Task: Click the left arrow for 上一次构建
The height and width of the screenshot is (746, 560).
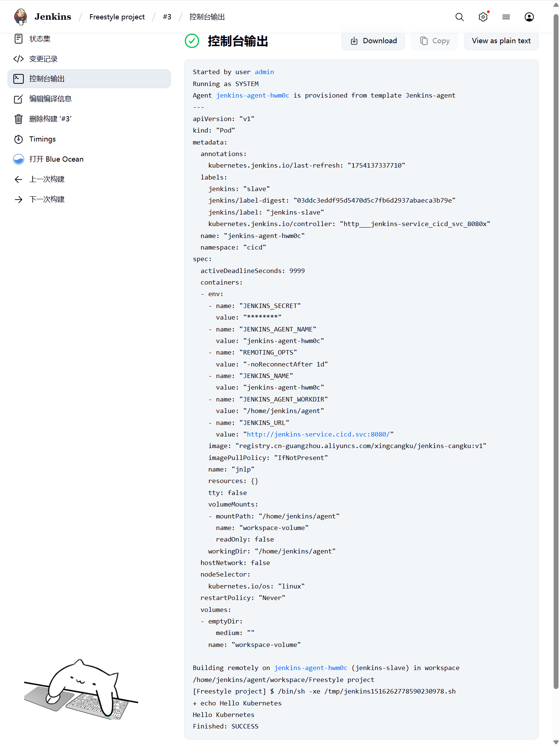Action: 19,179
